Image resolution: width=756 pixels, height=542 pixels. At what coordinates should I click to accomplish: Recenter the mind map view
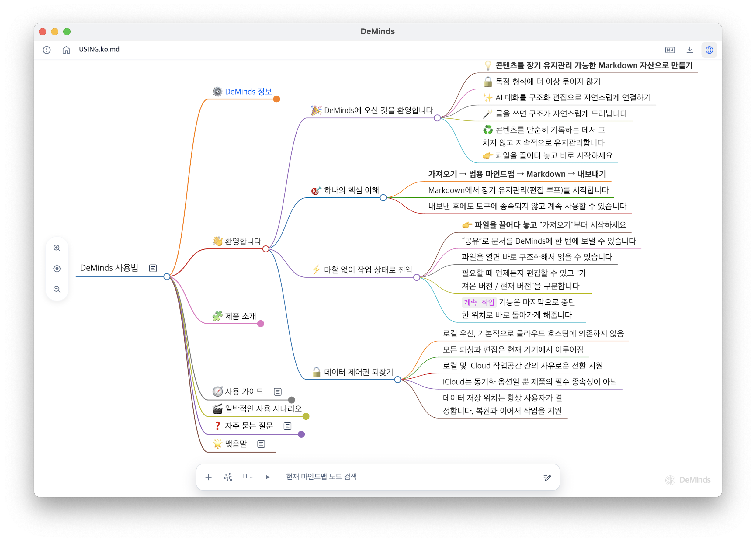57,269
